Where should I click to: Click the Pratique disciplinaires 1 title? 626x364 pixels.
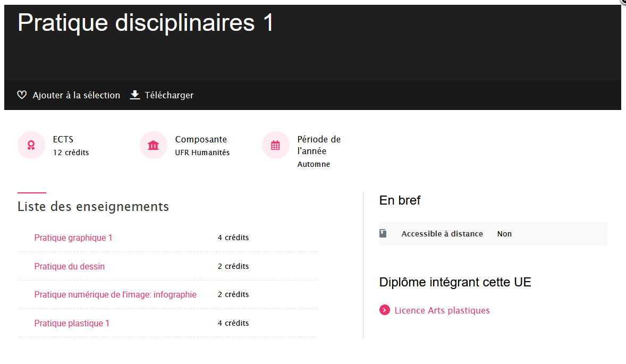[x=146, y=22]
